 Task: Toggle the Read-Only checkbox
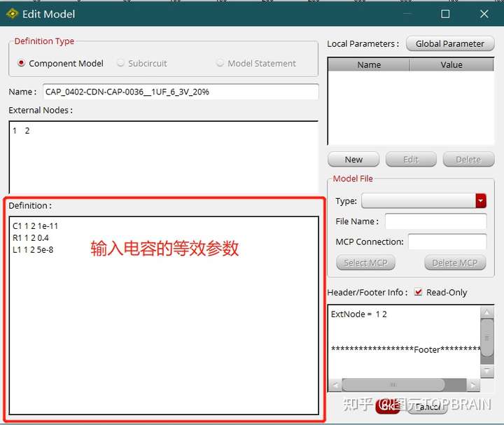pos(418,292)
